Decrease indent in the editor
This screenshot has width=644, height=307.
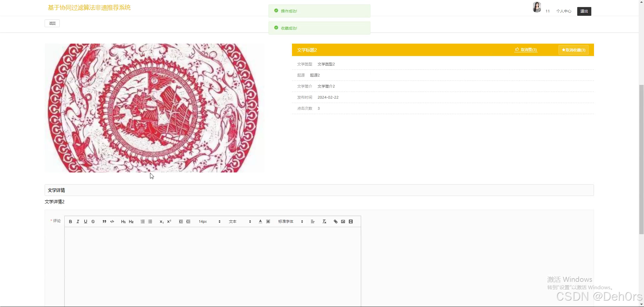181,221
